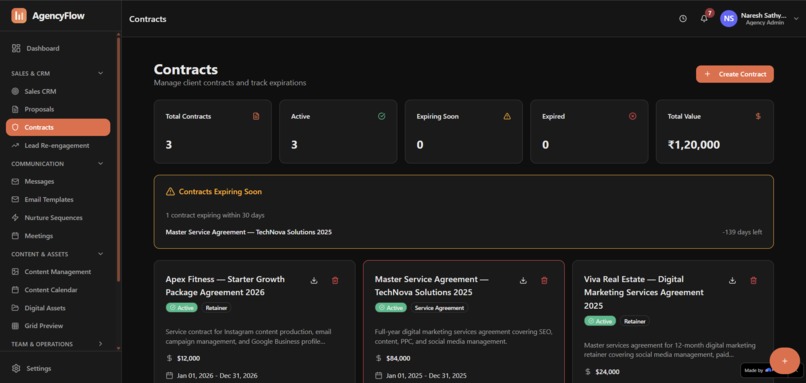
Task: Click the floating orange plus button
Action: click(x=784, y=361)
